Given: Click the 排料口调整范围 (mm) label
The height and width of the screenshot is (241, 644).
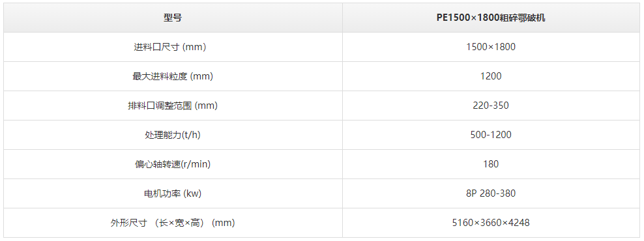Looking at the screenshot, I should pos(173,106).
